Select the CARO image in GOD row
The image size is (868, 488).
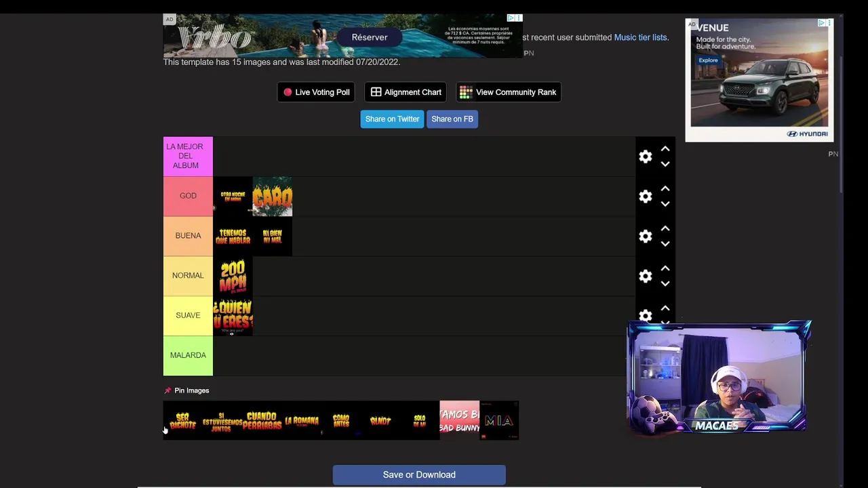point(272,197)
